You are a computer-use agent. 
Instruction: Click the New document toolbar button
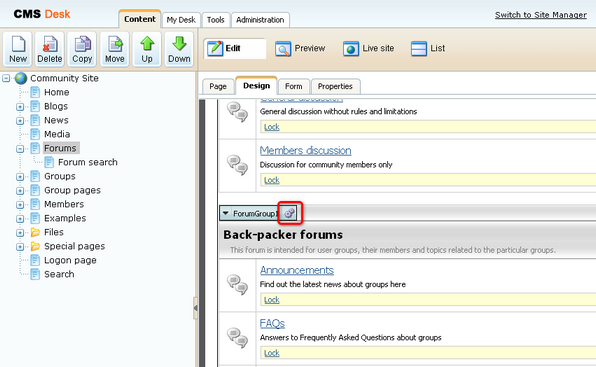tap(18, 49)
